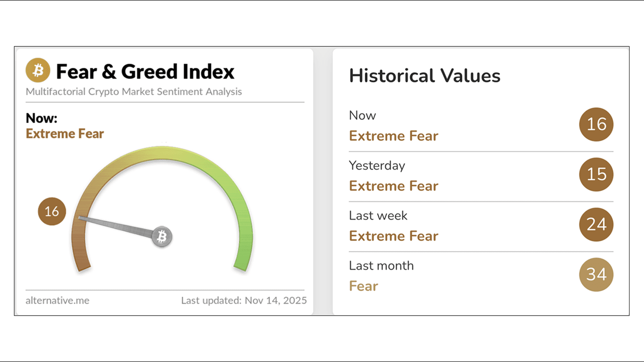Click the Last week badge showing 24
The width and height of the screenshot is (644, 362).
[596, 224]
